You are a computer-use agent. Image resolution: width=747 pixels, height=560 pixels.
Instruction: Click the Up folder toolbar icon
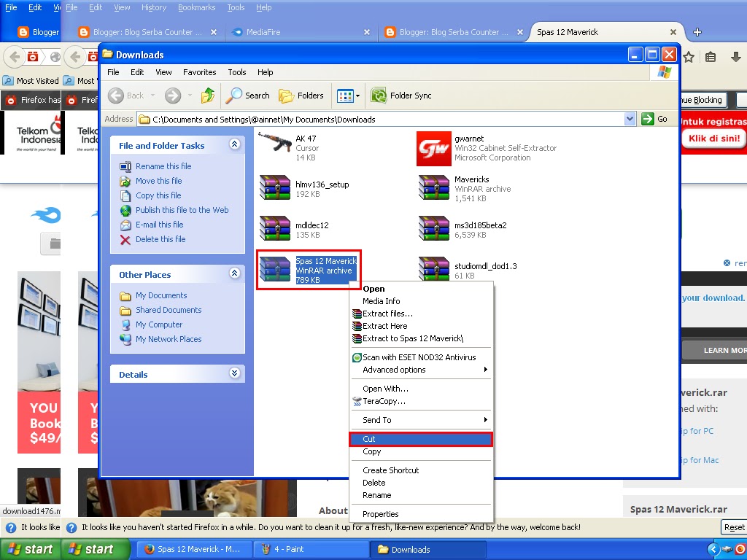click(208, 96)
